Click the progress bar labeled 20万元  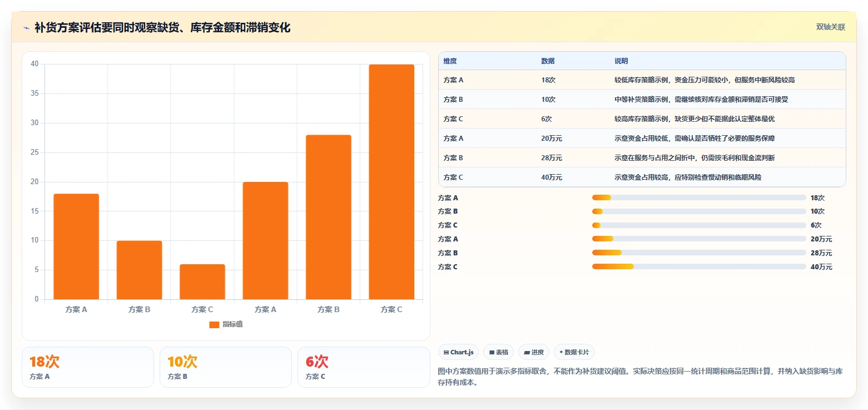[x=699, y=239]
